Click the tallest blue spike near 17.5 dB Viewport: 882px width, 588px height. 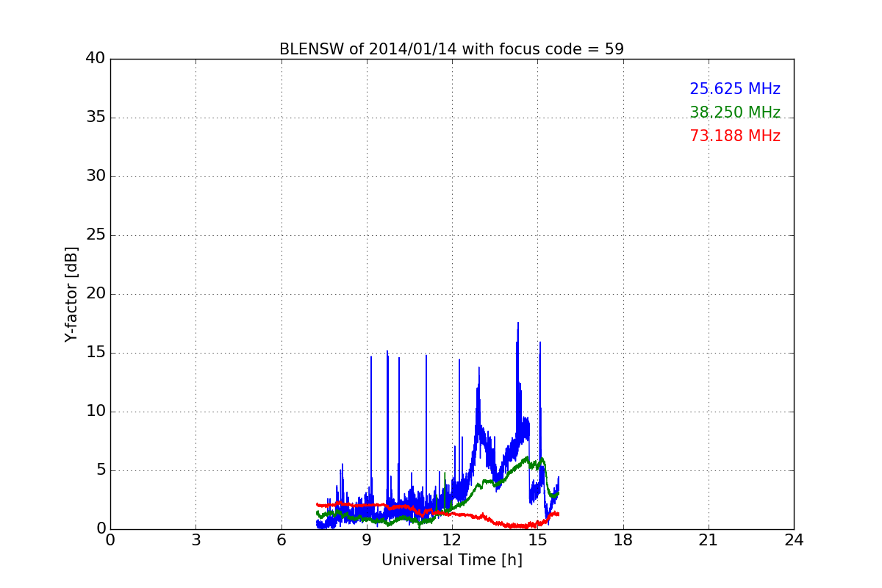(517, 325)
